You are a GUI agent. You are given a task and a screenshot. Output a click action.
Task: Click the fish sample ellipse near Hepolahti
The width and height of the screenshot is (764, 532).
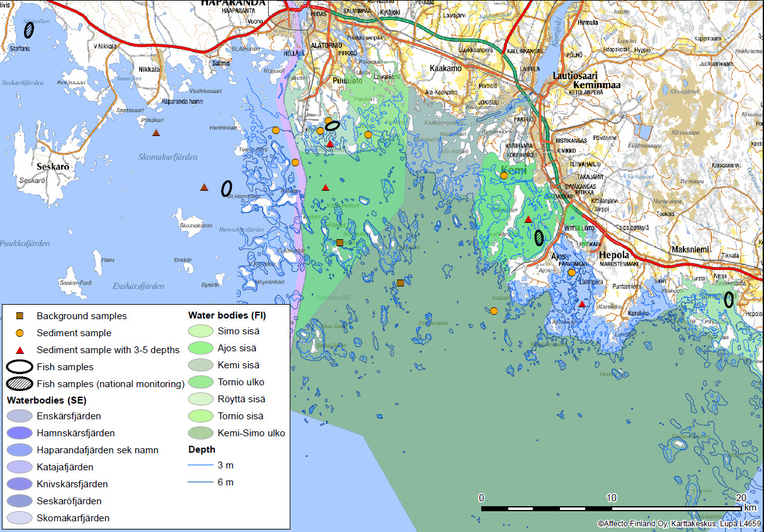(729, 300)
